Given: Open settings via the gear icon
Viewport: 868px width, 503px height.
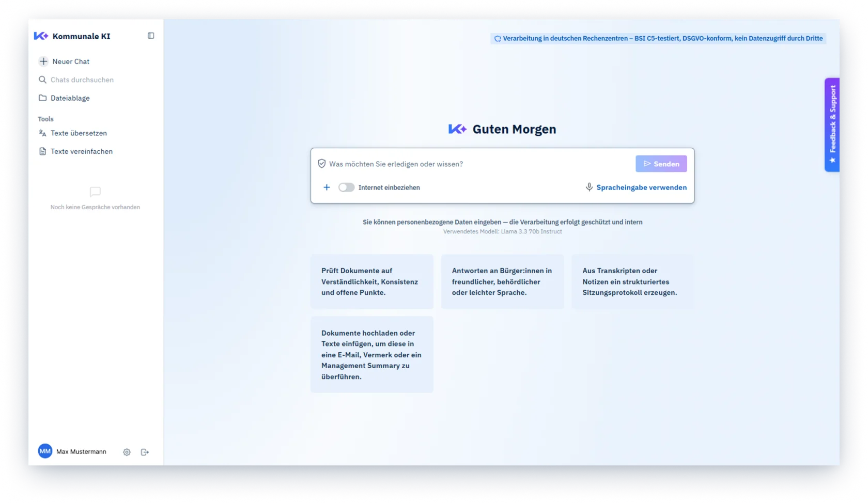Looking at the screenshot, I should (x=127, y=452).
